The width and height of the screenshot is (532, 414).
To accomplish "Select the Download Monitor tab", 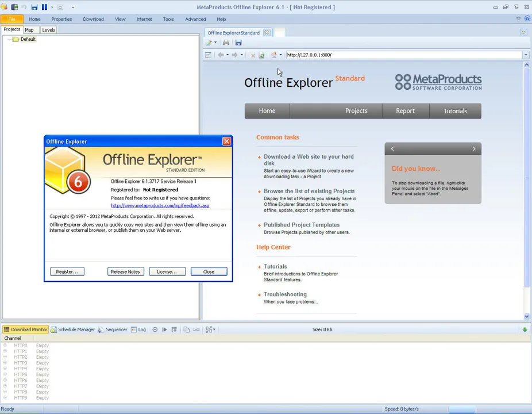I will coord(25,329).
